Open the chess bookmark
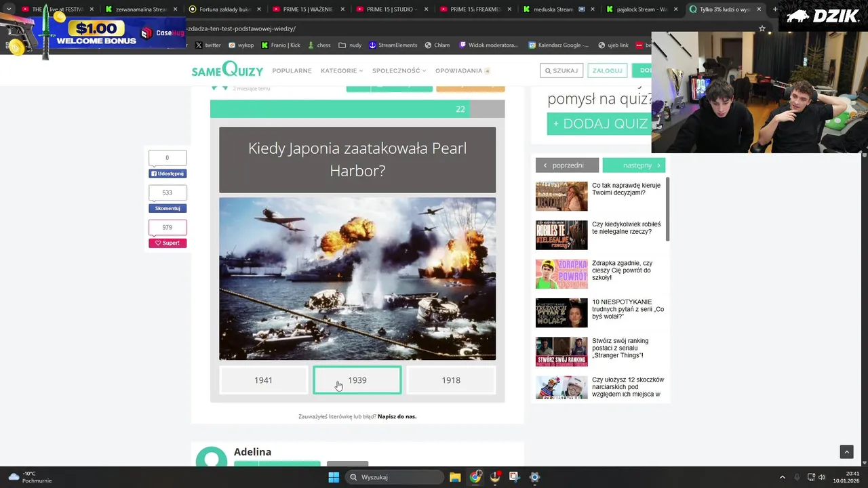This screenshot has width=868, height=488. 319,45
